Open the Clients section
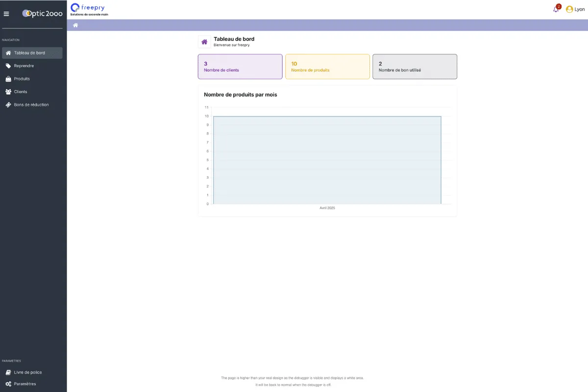The image size is (588, 392). pyautogui.click(x=32, y=92)
